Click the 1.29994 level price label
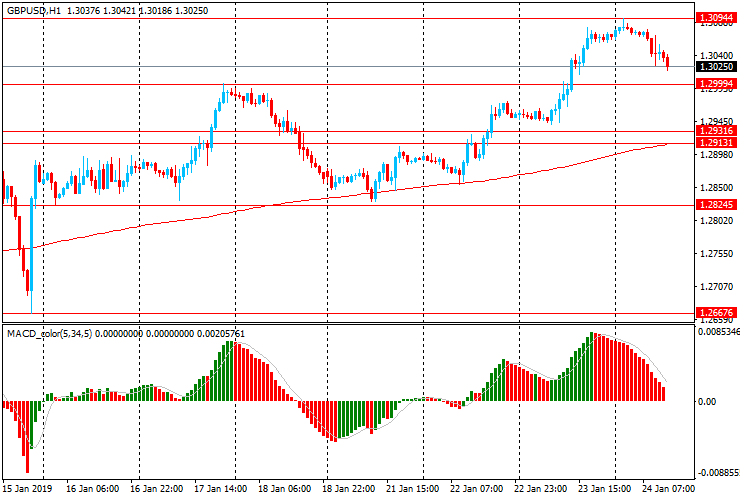740x500 pixels. (716, 84)
